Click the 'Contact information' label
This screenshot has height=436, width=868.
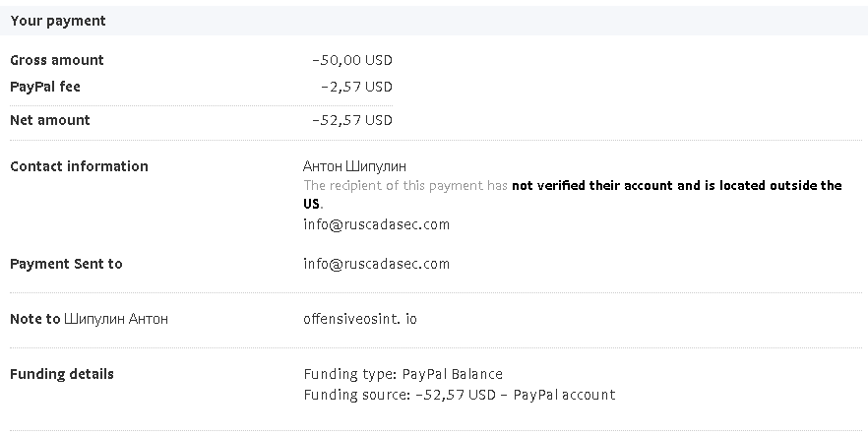click(79, 166)
